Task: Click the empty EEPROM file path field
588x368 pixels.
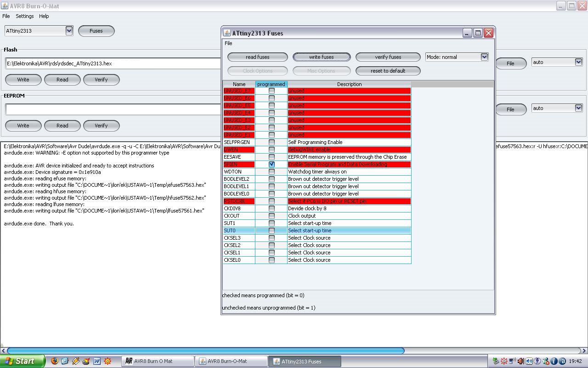Action: click(x=113, y=109)
